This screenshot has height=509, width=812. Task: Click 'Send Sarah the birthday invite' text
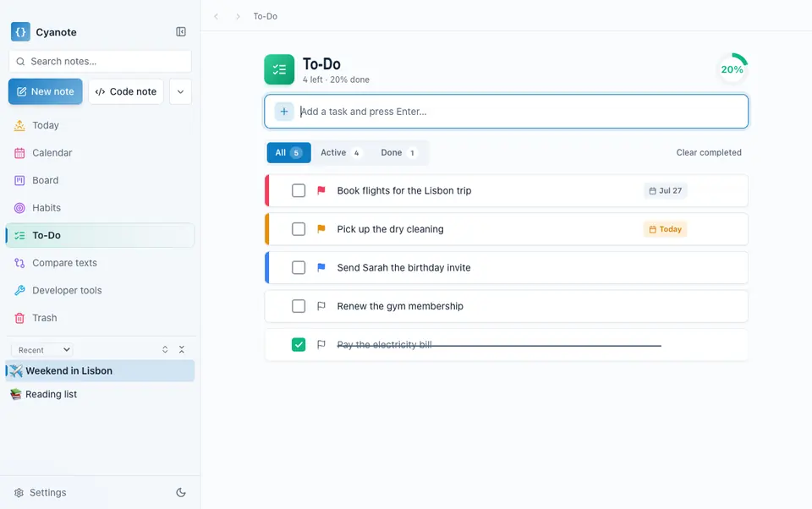click(404, 268)
